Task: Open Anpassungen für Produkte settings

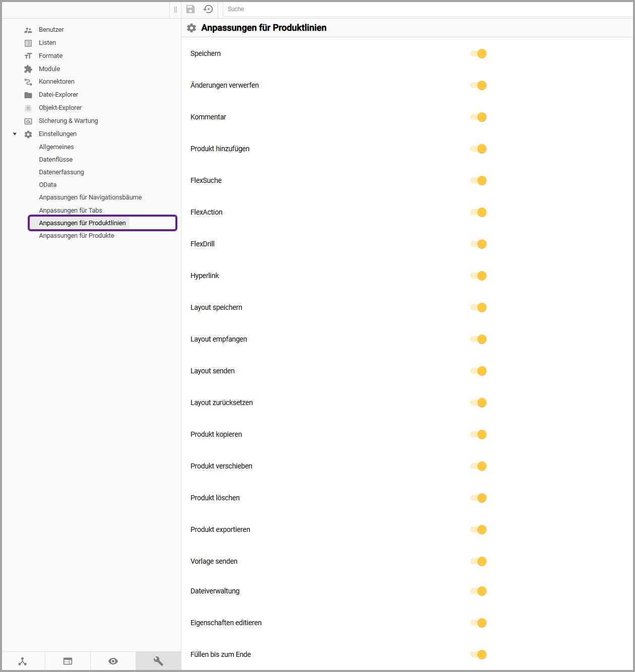Action: [x=77, y=236]
